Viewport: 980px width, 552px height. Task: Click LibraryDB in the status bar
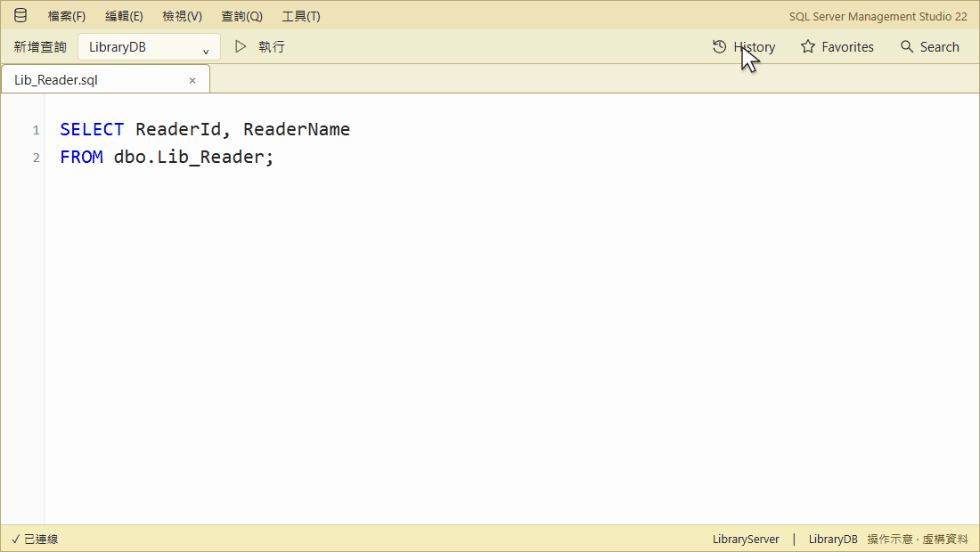coord(833,539)
